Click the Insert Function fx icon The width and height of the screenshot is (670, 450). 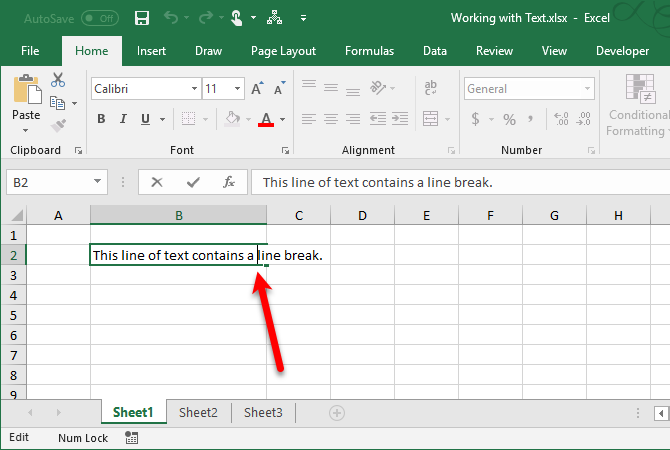coord(229,182)
